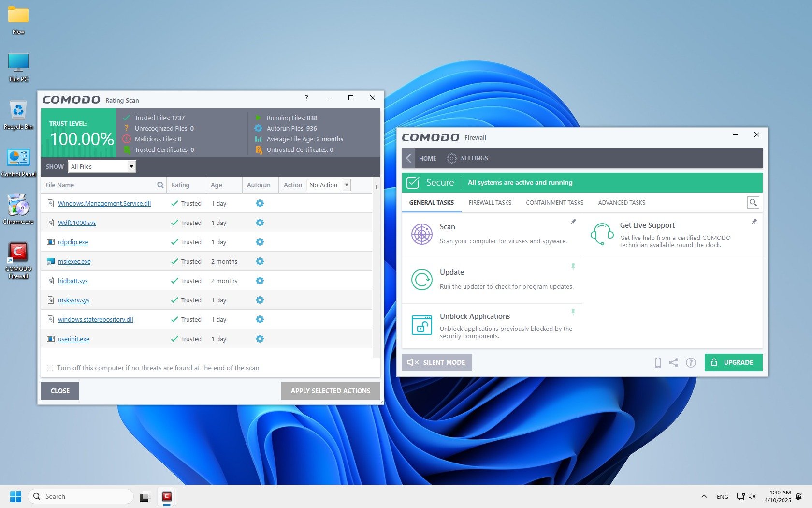
Task: Click search magnifier in tasks tab bar
Action: 753,203
